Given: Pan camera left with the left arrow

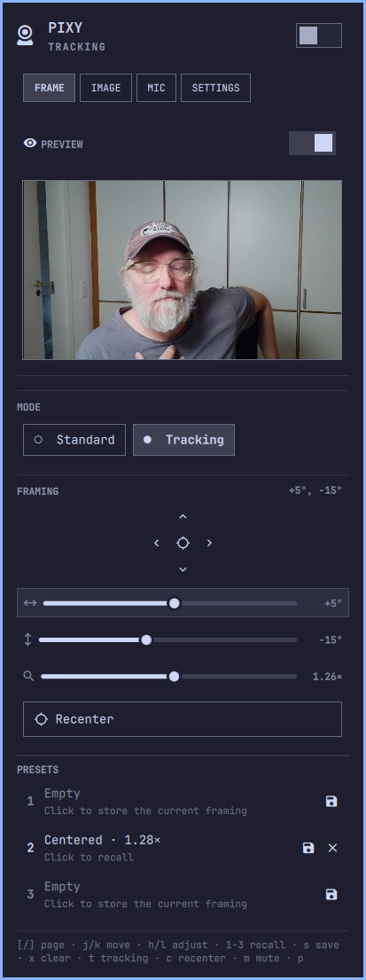Looking at the screenshot, I should (157, 543).
